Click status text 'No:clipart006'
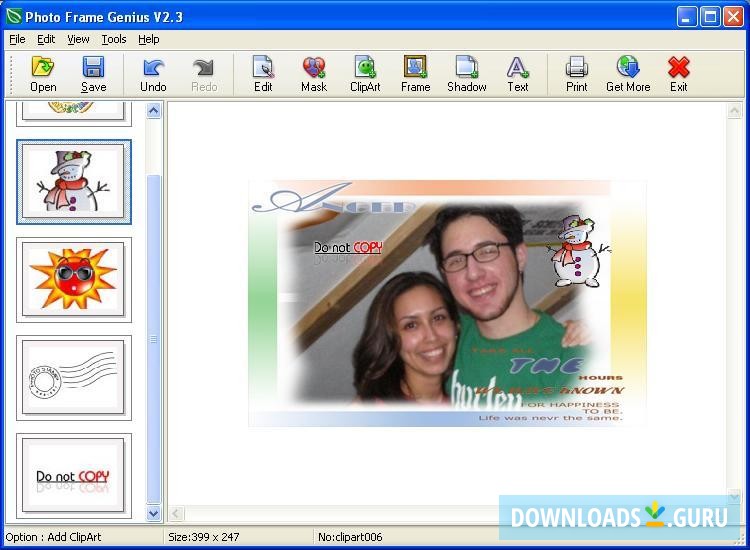The image size is (750, 550). [x=350, y=537]
